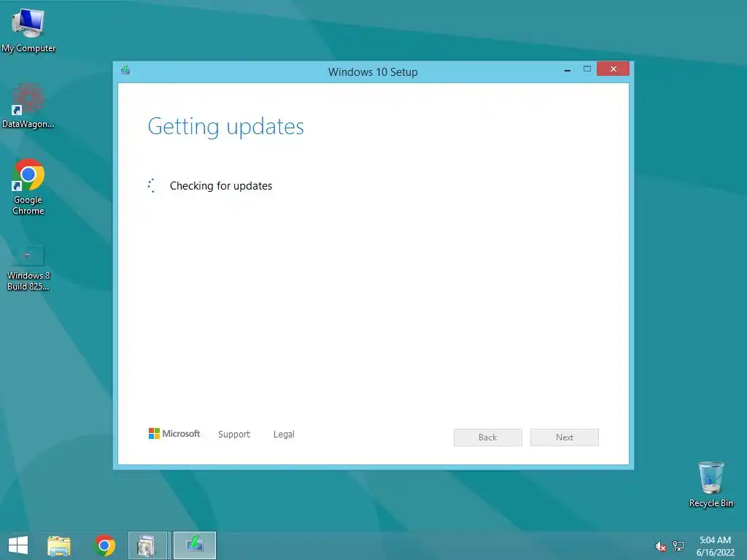Image resolution: width=747 pixels, height=560 pixels.
Task: Open the My Computer desktop icon
Action: [x=28, y=29]
